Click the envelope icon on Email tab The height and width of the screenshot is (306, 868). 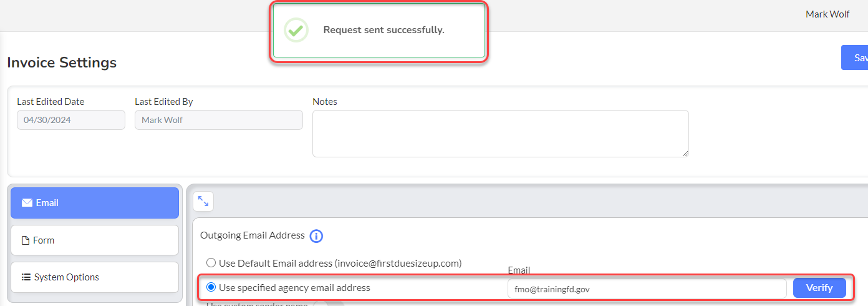click(27, 203)
